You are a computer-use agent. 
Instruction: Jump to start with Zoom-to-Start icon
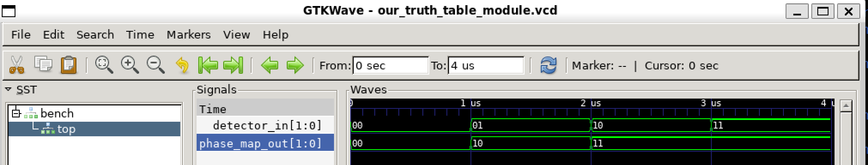coord(208,65)
